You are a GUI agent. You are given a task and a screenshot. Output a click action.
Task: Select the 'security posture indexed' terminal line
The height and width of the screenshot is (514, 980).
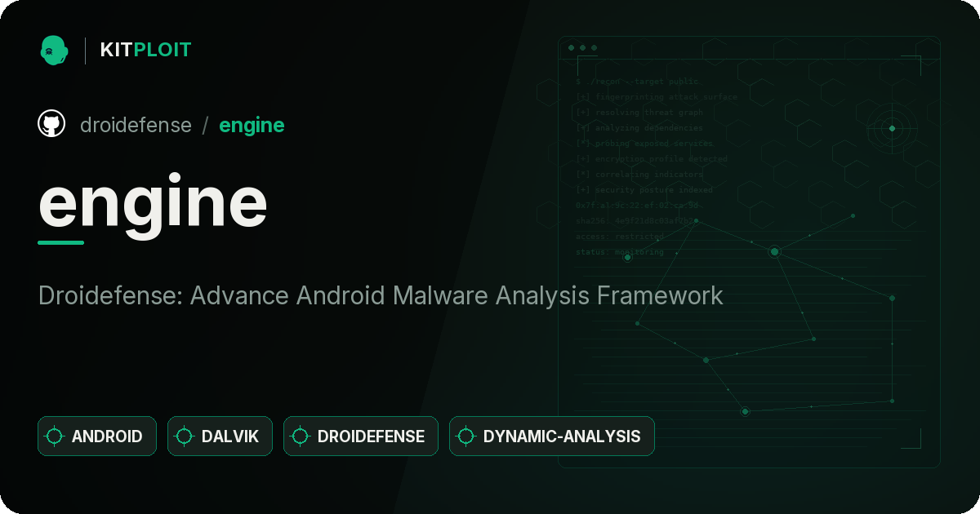[x=644, y=190]
